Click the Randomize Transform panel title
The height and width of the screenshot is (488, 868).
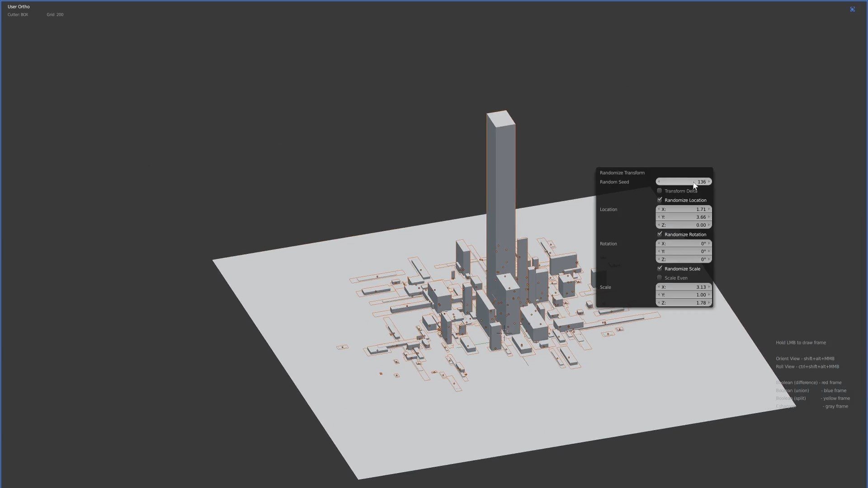(x=622, y=173)
